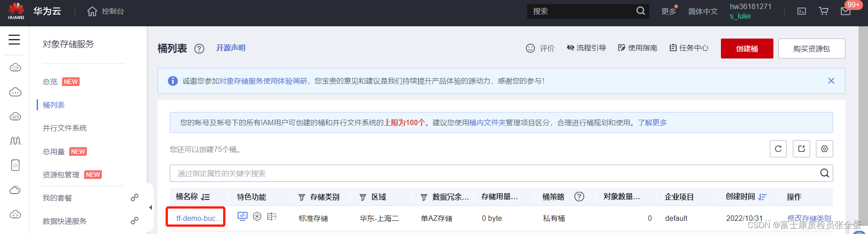Click the cloud upload icon in rail
The width and height of the screenshot is (868, 234).
pos(15,214)
